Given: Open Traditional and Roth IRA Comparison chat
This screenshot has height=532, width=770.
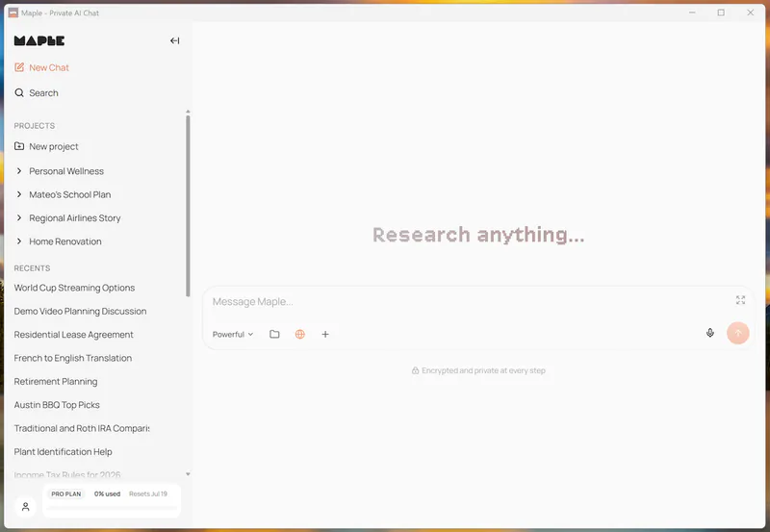Looking at the screenshot, I should tap(82, 428).
